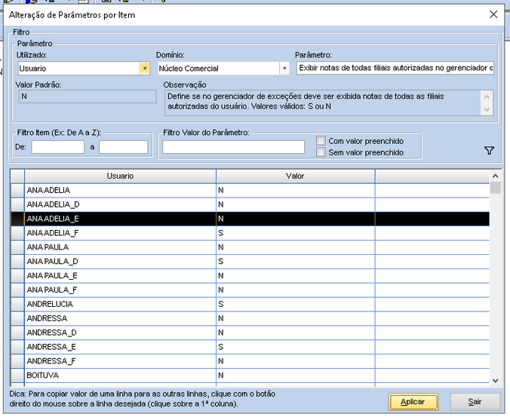Click the Valor cell S for ANA.ADELIA_F
This screenshot has height=420, width=510.
pyautogui.click(x=295, y=233)
